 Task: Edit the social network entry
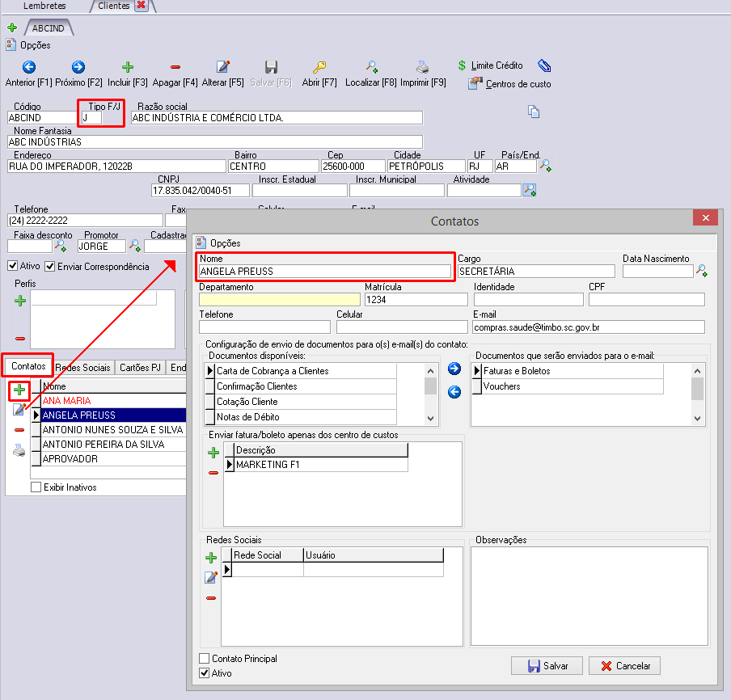[211, 577]
